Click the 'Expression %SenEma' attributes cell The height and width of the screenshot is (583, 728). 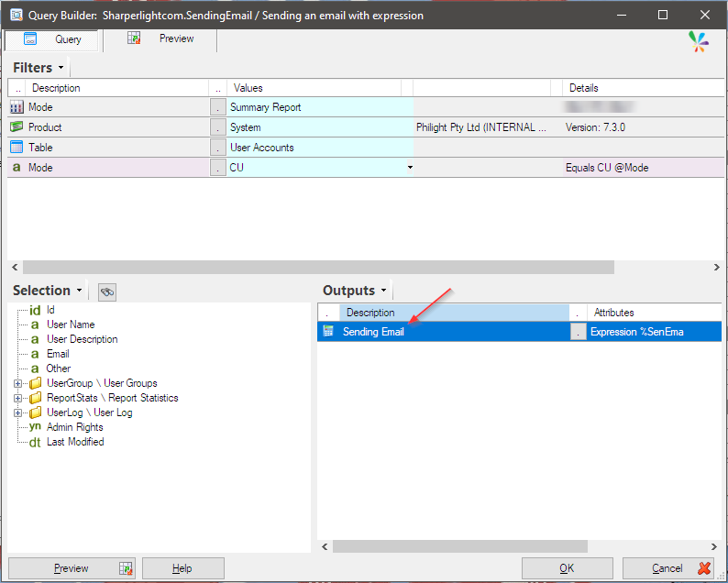coord(654,332)
